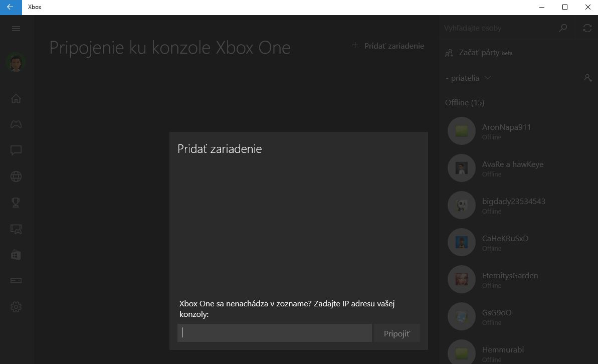Click the add friend person icon

click(587, 78)
